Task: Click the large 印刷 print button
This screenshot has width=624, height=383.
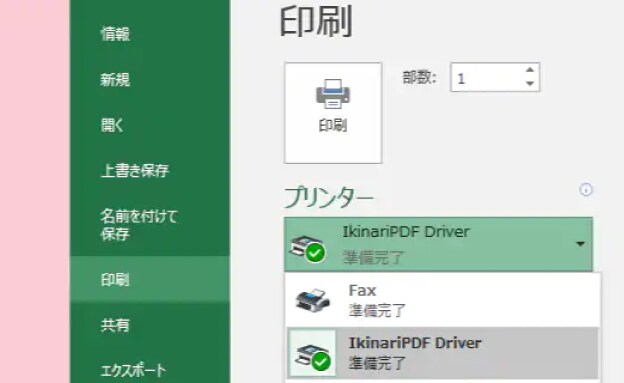Action: [333, 113]
